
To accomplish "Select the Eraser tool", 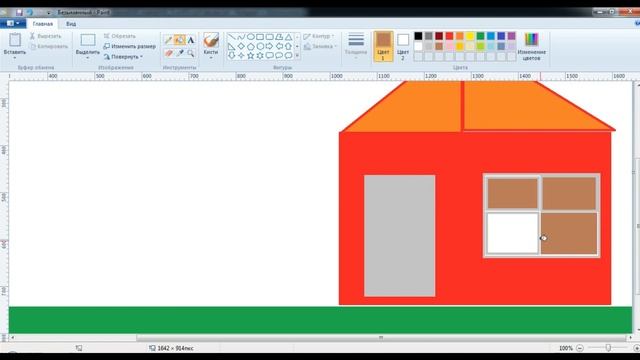I will coord(168,53).
